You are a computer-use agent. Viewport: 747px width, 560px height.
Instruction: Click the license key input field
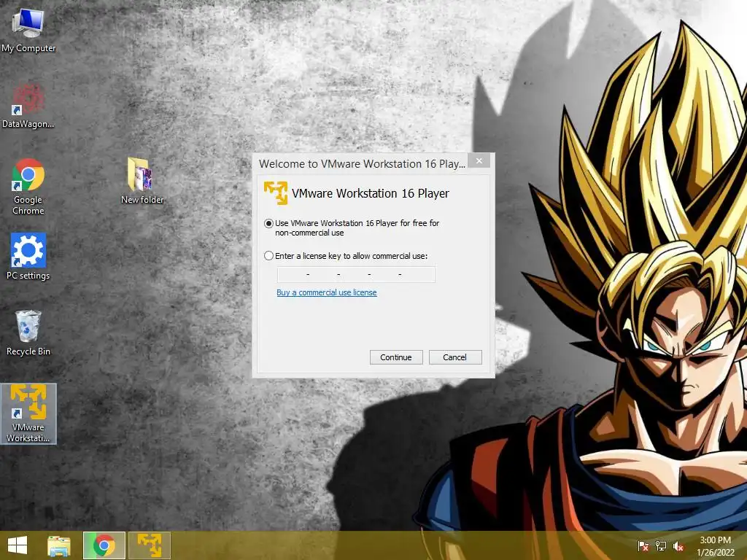[356, 274]
